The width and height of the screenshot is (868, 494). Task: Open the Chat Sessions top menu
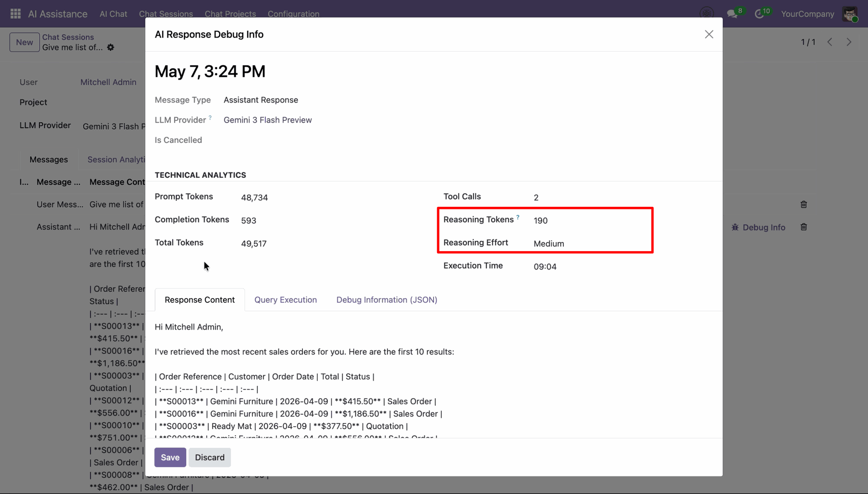[166, 14]
